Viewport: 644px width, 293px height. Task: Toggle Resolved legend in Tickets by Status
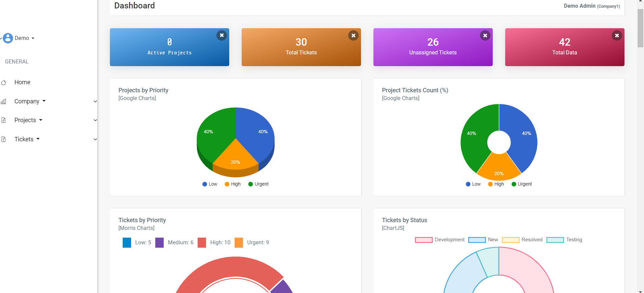(x=522, y=240)
